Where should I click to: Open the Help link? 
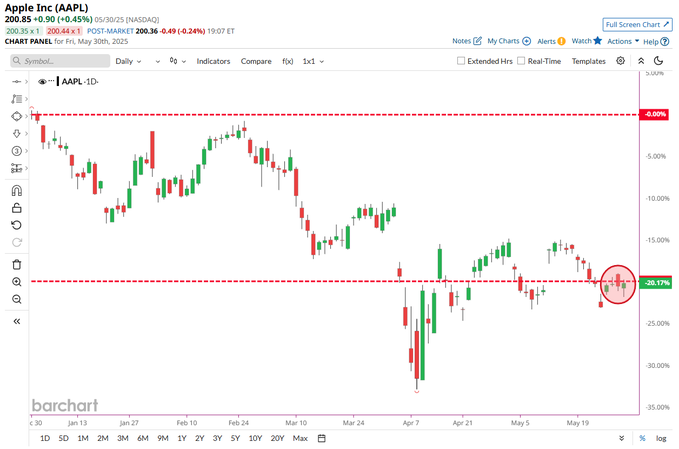tap(656, 42)
